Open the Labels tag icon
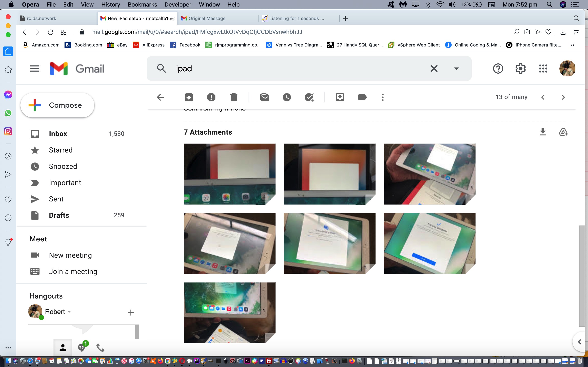Screen dimensions: 588x367 coord(362,97)
